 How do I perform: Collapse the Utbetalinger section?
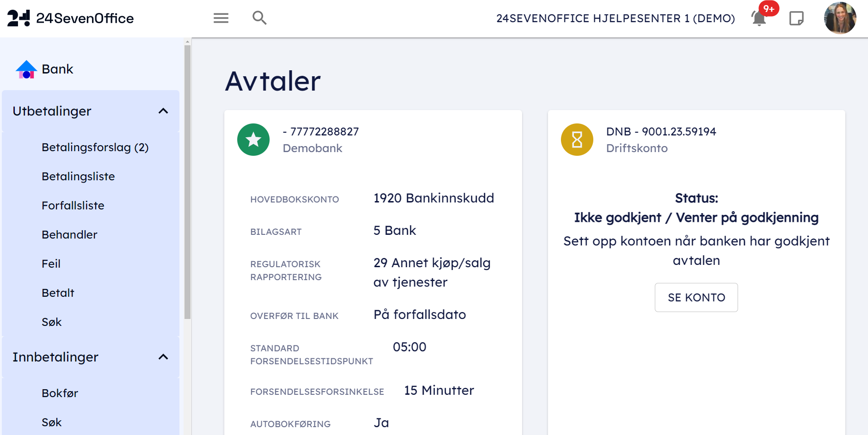163,111
